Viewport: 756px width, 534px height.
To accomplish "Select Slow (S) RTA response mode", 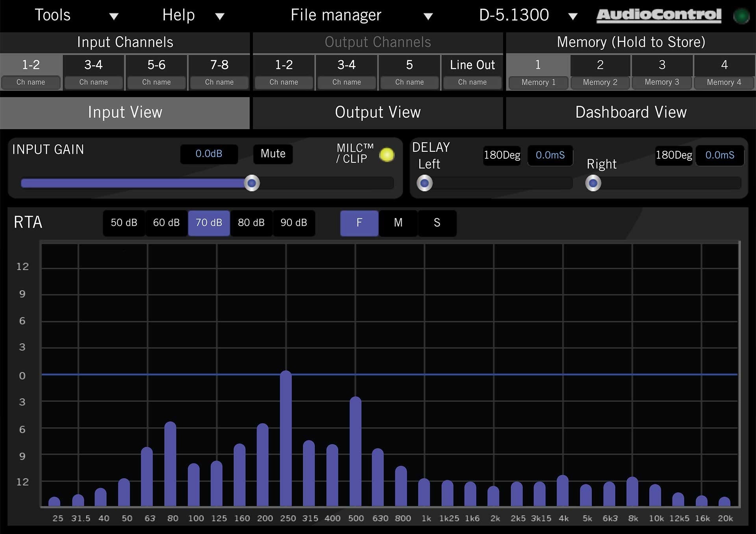I will pyautogui.click(x=437, y=223).
